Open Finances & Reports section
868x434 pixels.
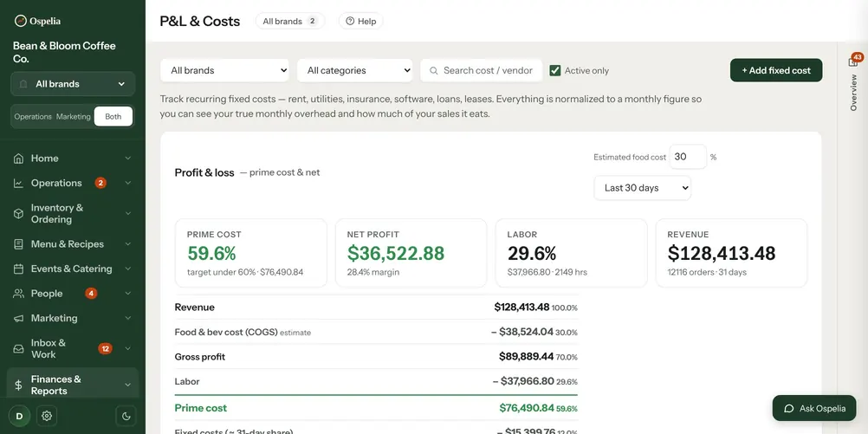pos(73,385)
